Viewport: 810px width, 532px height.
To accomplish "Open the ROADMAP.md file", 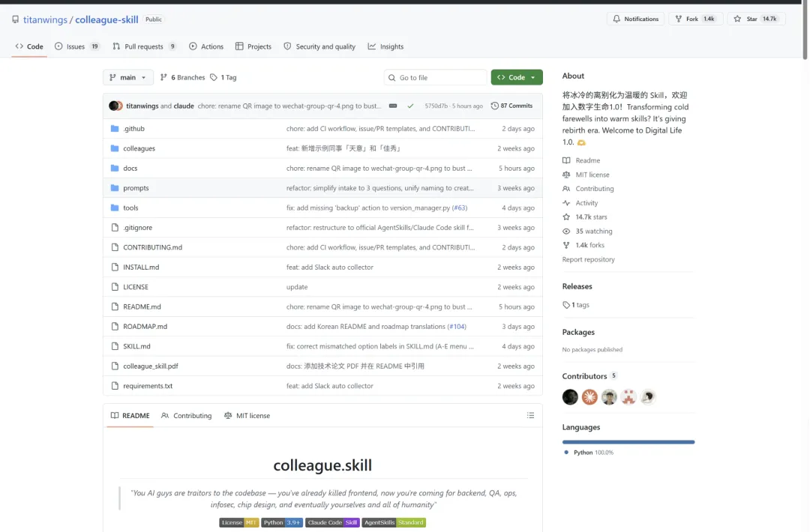I will (145, 327).
